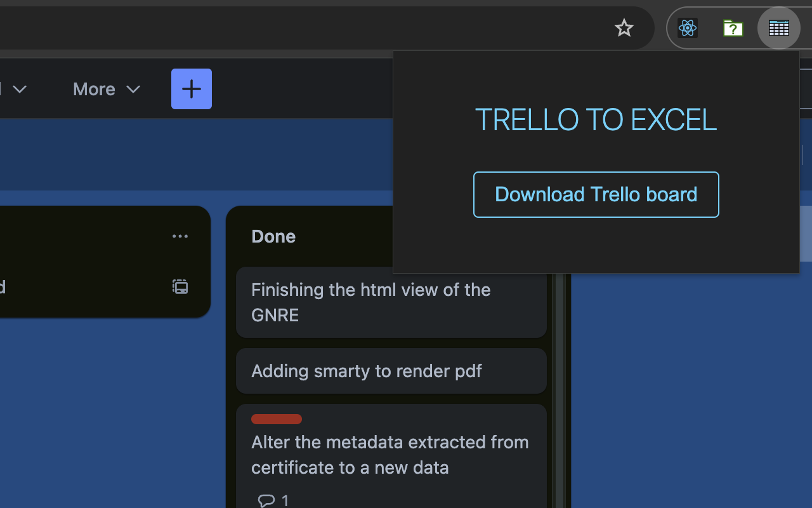Click the Done list title

coord(273,236)
